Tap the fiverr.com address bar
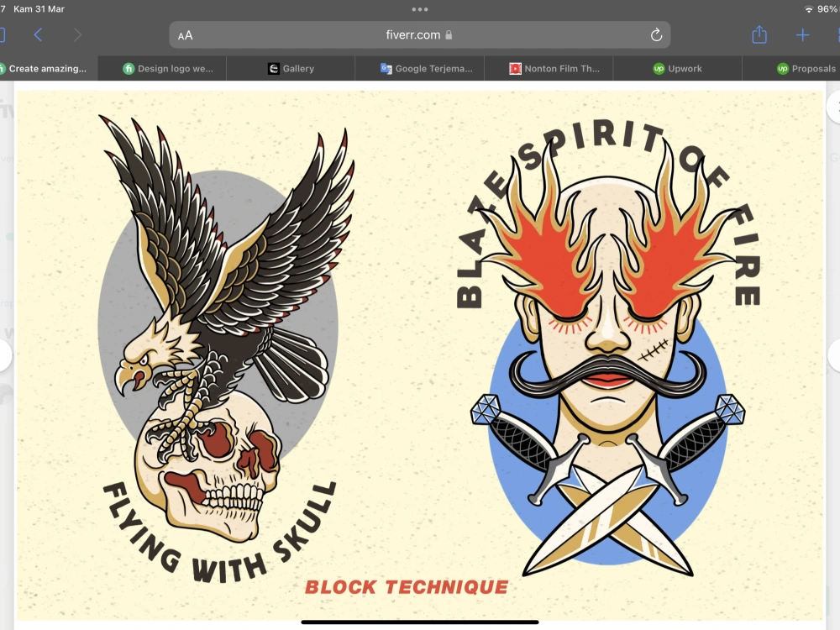840x630 pixels. pyautogui.click(x=419, y=34)
